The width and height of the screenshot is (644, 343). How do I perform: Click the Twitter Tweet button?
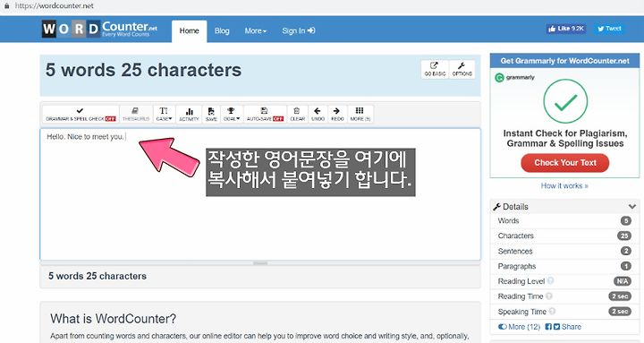(x=609, y=29)
